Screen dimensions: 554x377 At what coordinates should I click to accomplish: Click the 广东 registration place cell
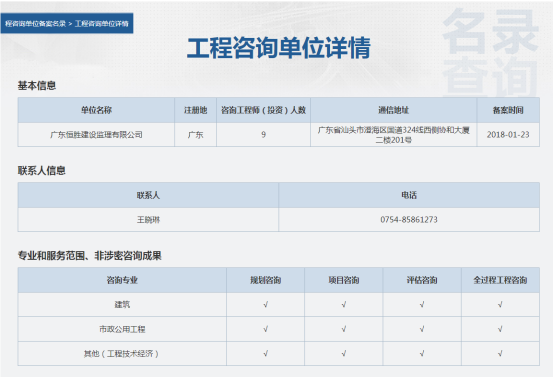point(195,135)
